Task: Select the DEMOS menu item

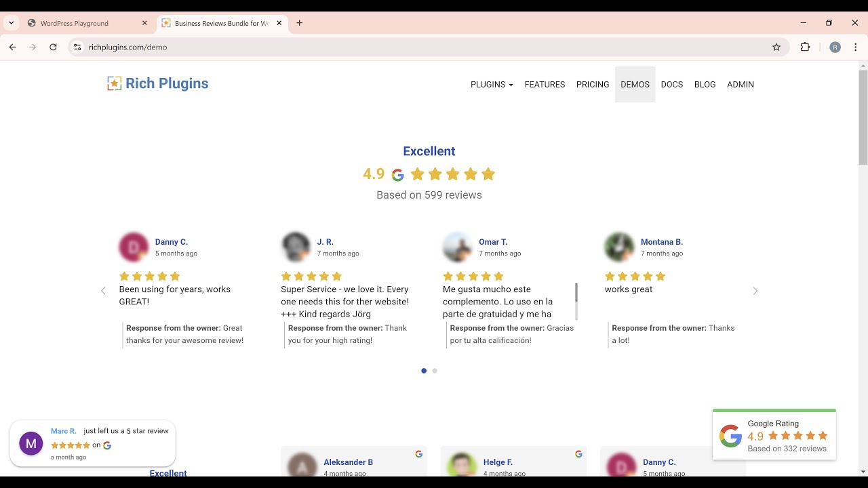Action: tap(635, 85)
